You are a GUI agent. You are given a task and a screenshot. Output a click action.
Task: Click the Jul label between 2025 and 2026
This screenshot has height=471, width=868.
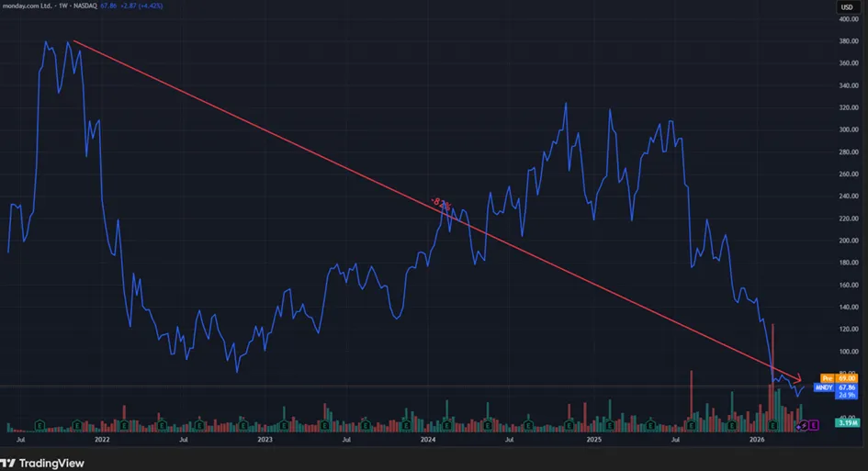pyautogui.click(x=675, y=440)
